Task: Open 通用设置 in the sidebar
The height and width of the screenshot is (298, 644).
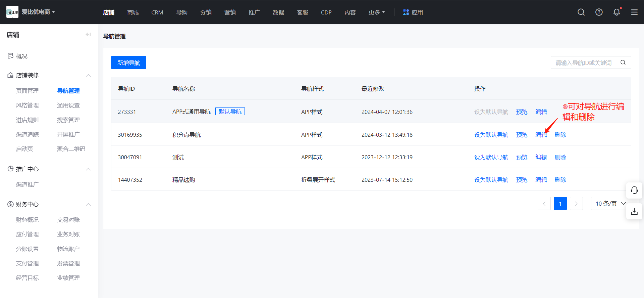Action: click(x=68, y=105)
